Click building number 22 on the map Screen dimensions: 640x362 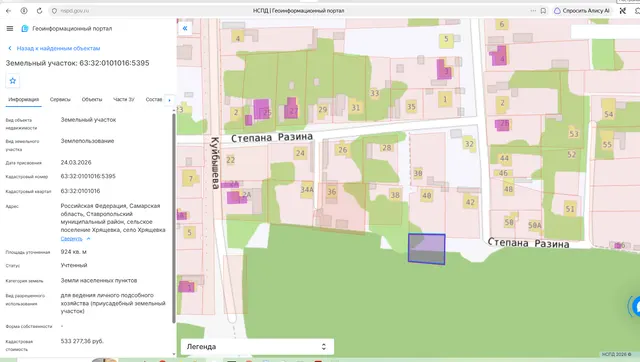(x=231, y=160)
